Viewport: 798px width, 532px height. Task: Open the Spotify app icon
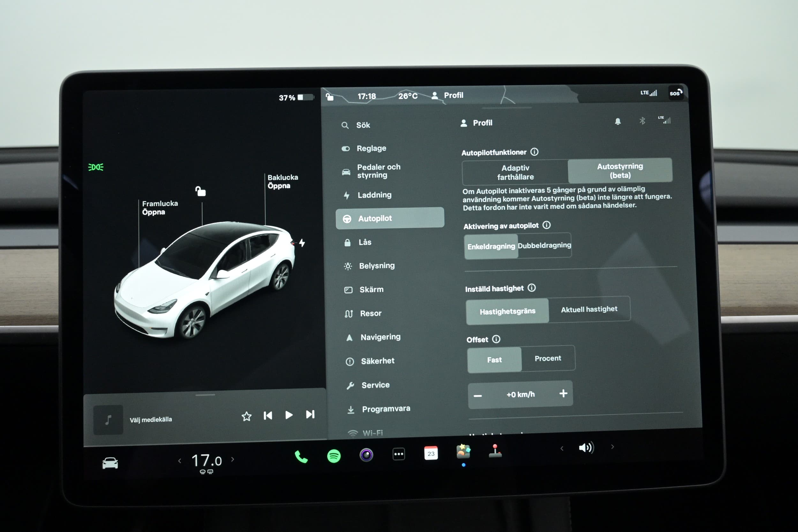coord(334,456)
